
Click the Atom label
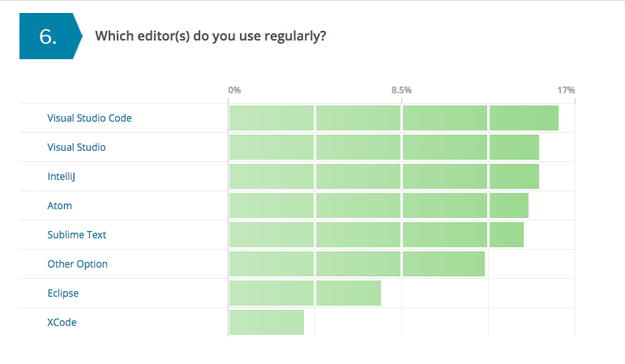(x=60, y=206)
